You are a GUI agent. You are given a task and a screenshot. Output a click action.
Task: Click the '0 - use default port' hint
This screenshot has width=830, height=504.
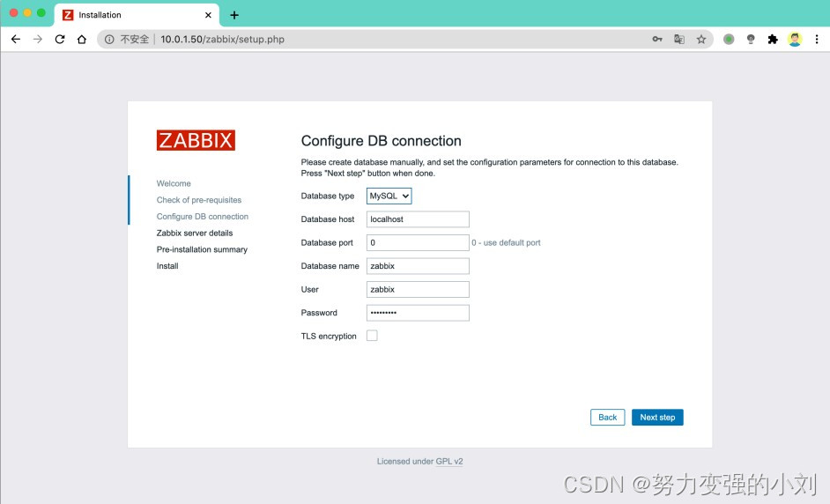pos(506,242)
